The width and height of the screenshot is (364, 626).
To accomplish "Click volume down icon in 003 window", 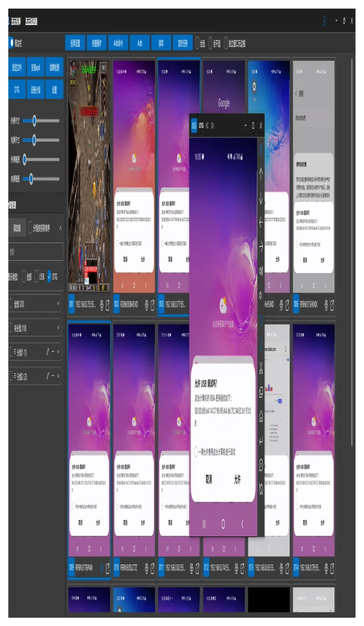I will 261,295.
